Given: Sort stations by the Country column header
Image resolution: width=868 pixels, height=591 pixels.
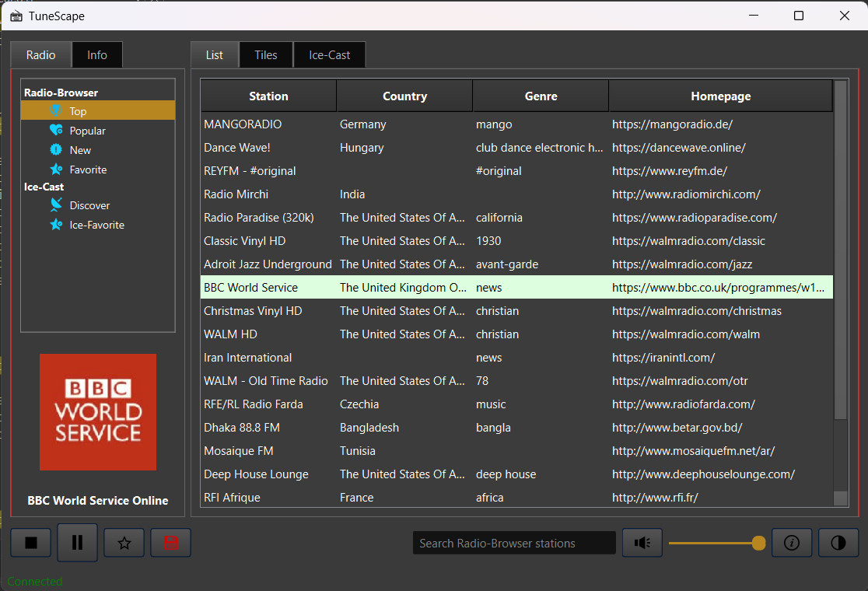Looking at the screenshot, I should point(404,96).
